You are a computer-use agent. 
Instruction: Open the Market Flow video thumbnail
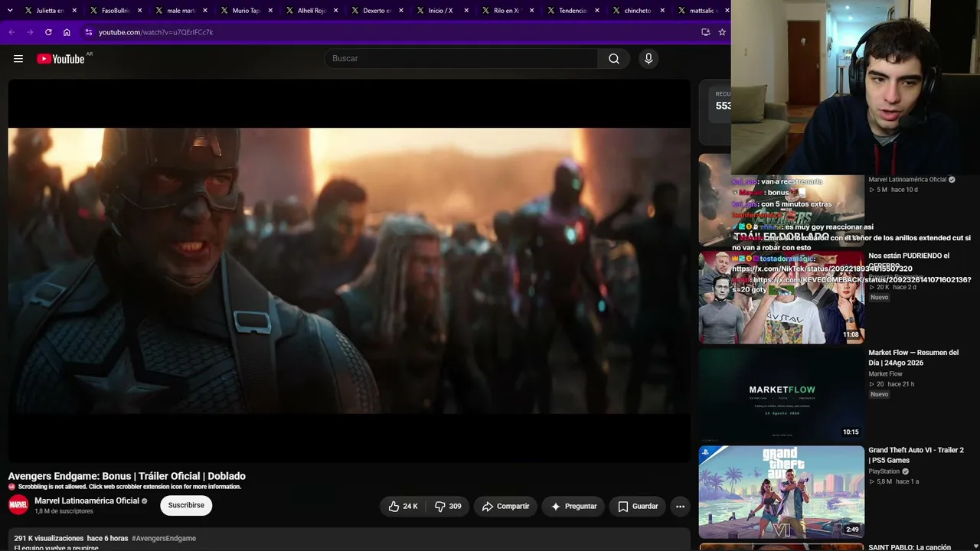[782, 394]
